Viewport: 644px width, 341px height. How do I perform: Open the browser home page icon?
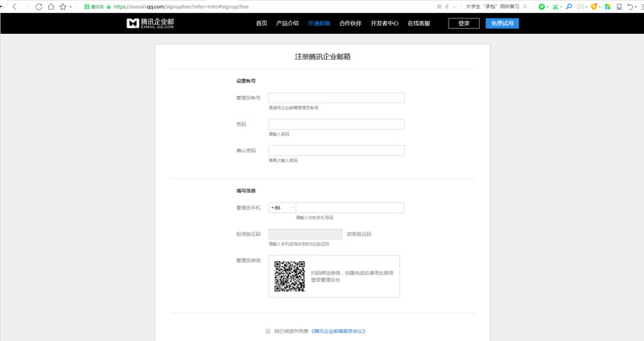click(51, 6)
